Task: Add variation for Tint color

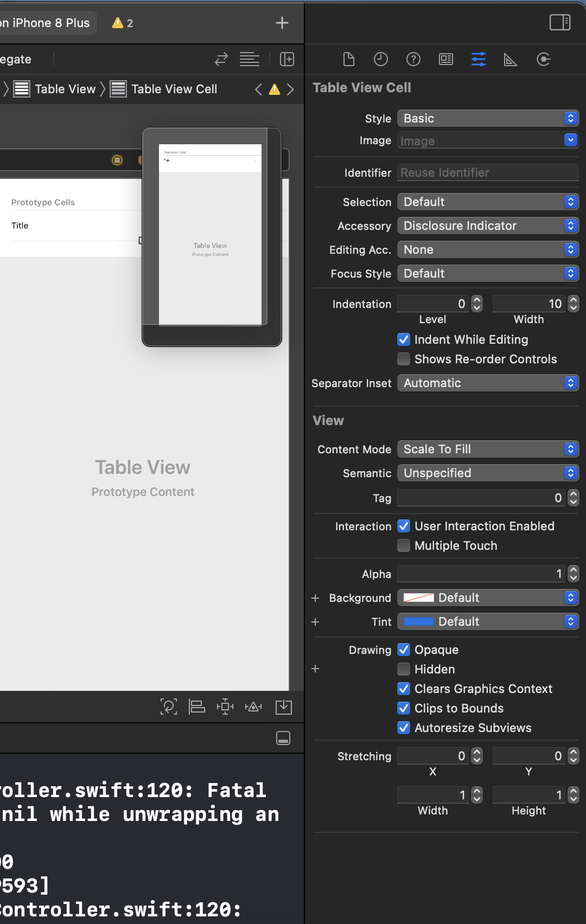Action: pos(315,621)
